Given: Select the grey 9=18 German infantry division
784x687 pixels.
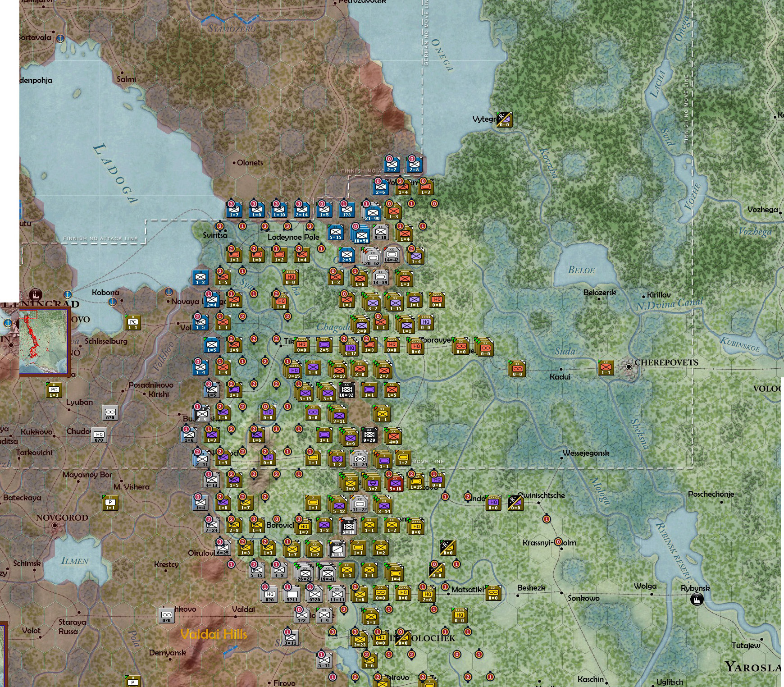Looking at the screenshot, I should click(x=381, y=232).
